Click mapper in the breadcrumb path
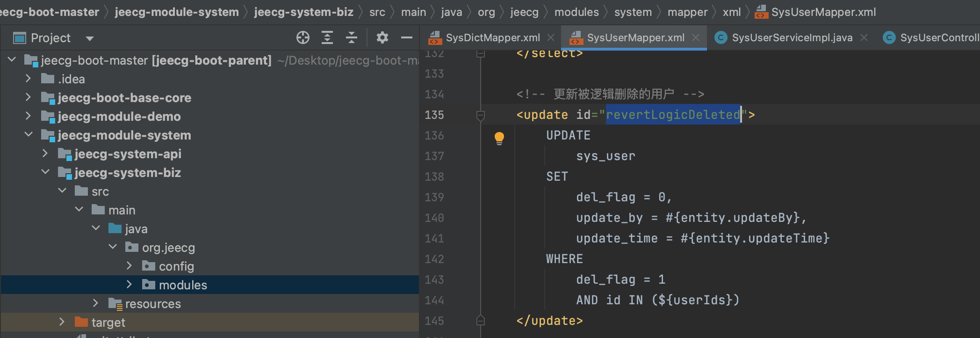The height and width of the screenshot is (338, 980). [687, 12]
